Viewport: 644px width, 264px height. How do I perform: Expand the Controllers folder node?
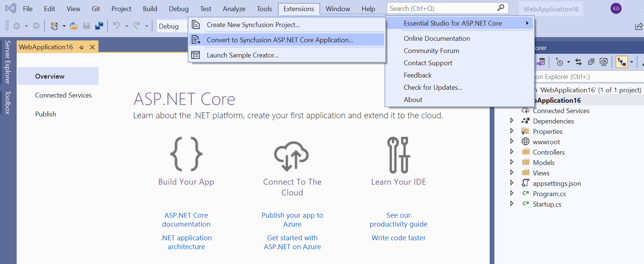coord(512,152)
